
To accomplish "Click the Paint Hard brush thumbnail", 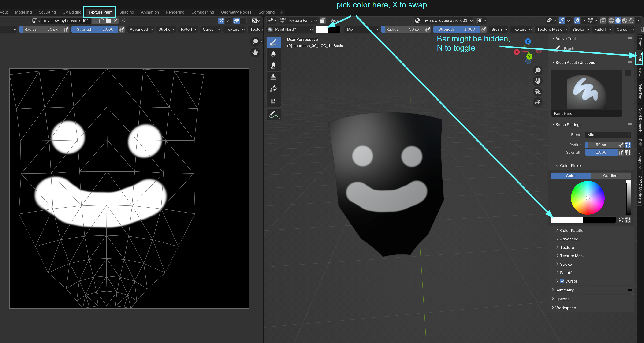I will point(586,90).
